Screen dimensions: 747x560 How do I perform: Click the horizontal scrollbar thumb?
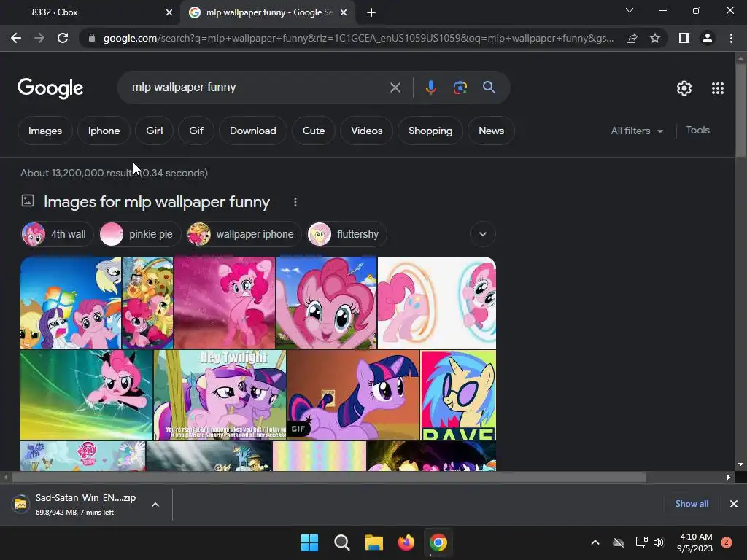click(x=329, y=477)
